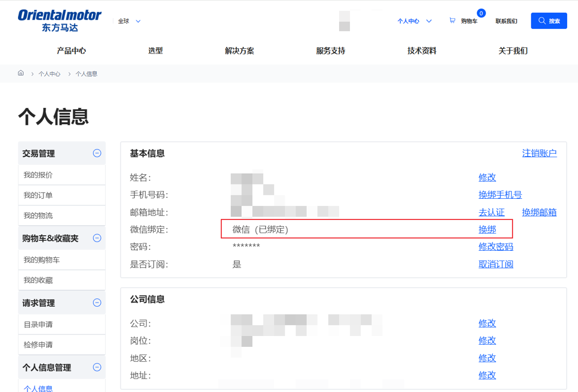578x392 pixels.
Task: Open the shopping cart via the cart icon
Action: [x=452, y=21]
